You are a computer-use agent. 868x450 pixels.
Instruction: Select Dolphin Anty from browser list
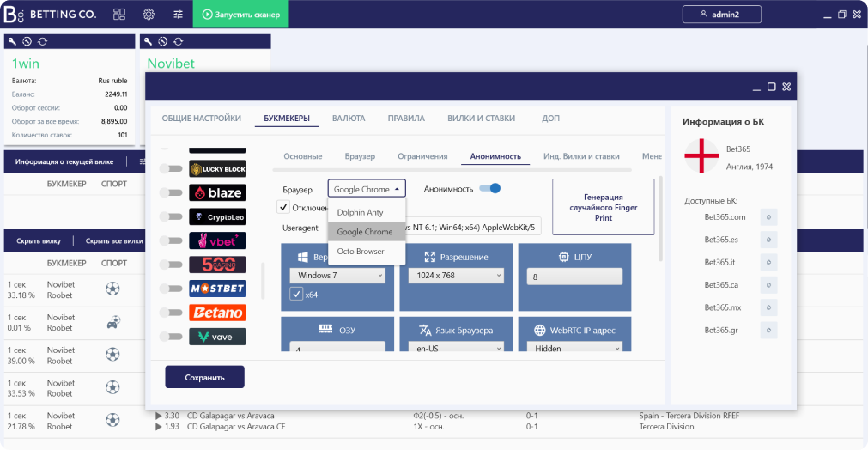[x=360, y=212]
